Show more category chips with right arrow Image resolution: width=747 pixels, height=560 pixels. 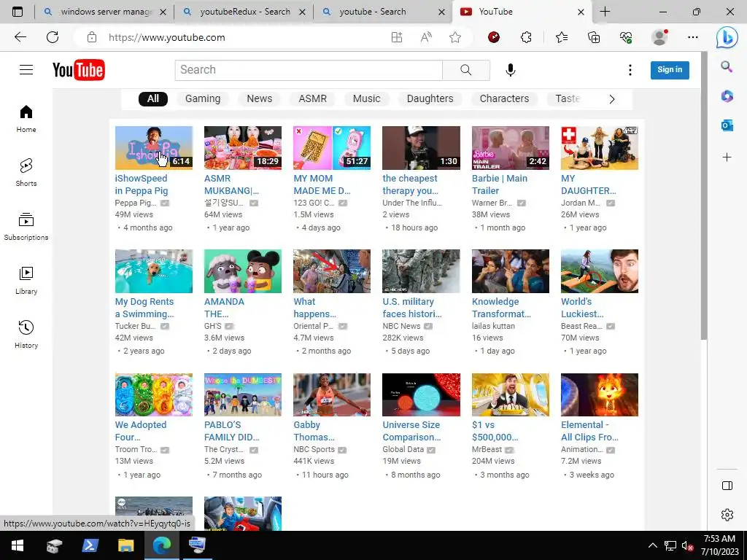(612, 99)
